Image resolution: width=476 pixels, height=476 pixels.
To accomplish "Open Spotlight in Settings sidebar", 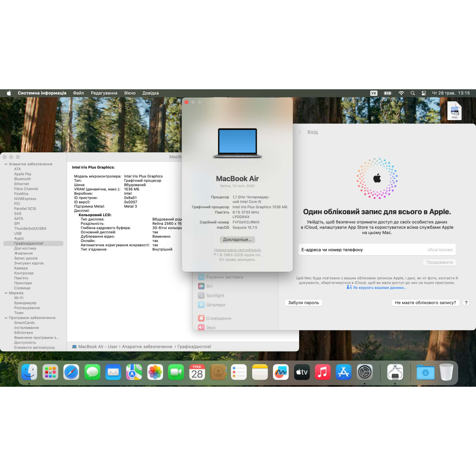I will point(211,296).
